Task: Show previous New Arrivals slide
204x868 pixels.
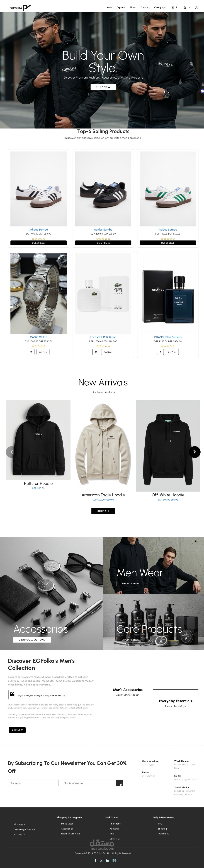Action: pos(12,452)
